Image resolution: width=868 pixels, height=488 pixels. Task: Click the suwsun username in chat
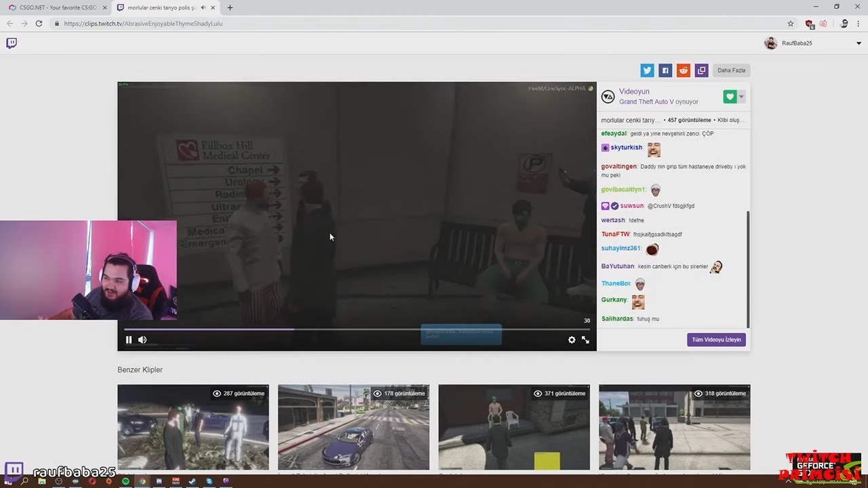(631, 206)
